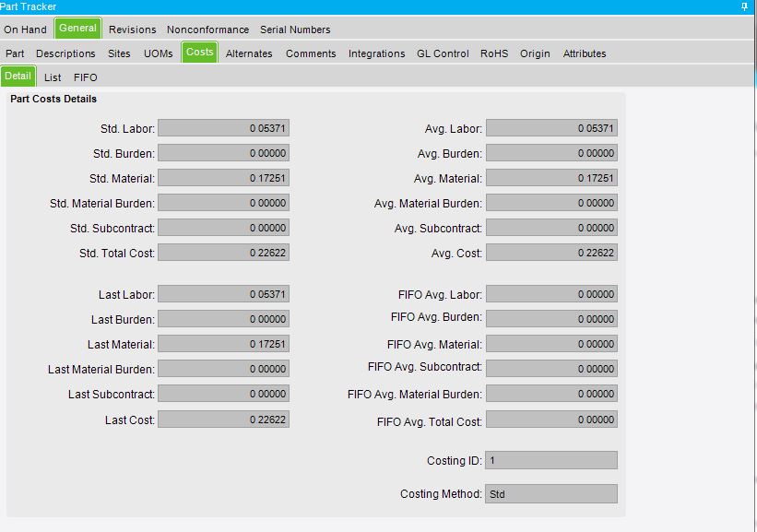
Task: Click the FIFO Avg. Material Burden field
Action: pyautogui.click(x=551, y=394)
